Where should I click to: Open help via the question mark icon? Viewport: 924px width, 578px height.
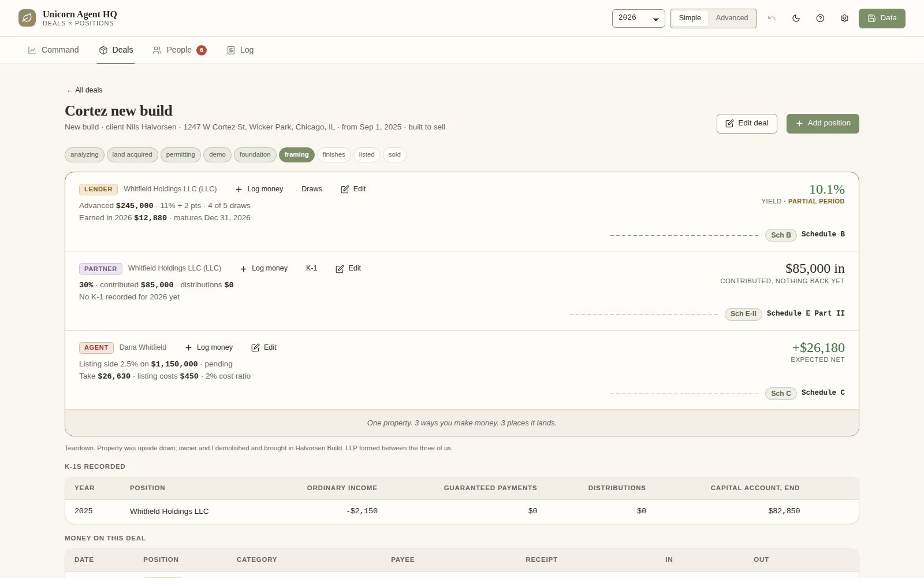(820, 18)
